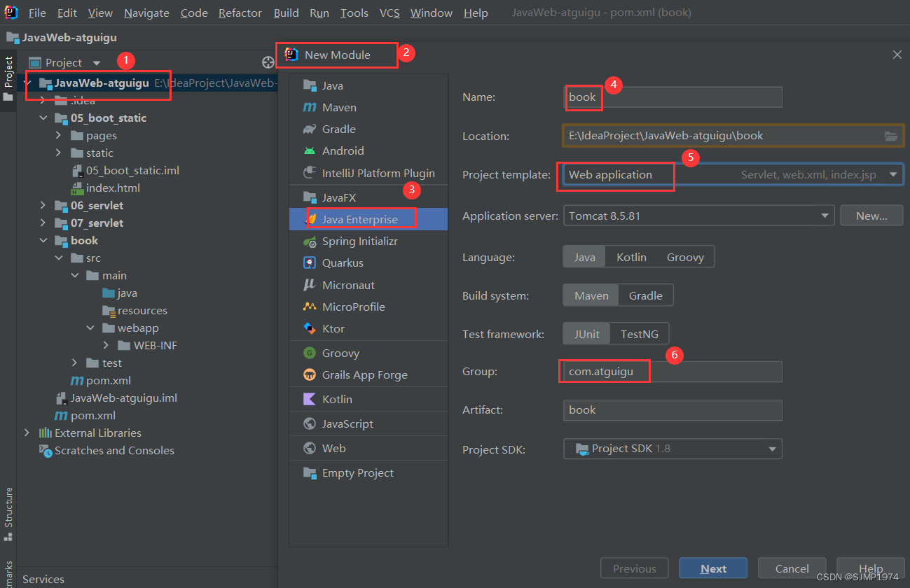Open the book module pom.xml Maven icon
This screenshot has width=910, height=588.
(78, 380)
